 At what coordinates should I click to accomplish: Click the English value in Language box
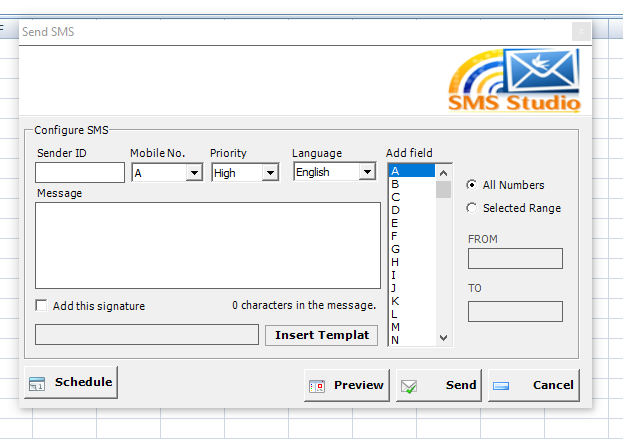click(x=313, y=172)
